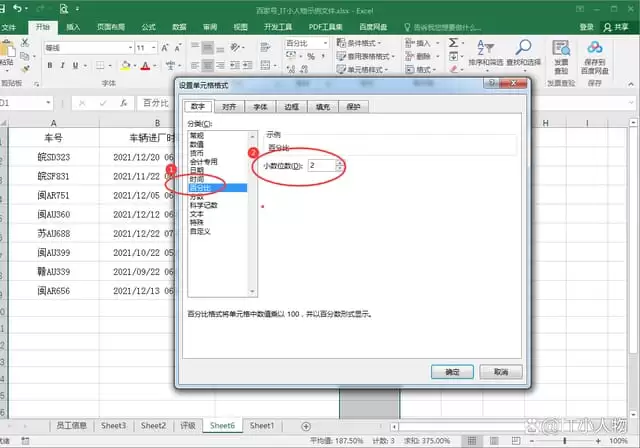Select Scientific category in the list
The height and width of the screenshot is (448, 640).
204,205
